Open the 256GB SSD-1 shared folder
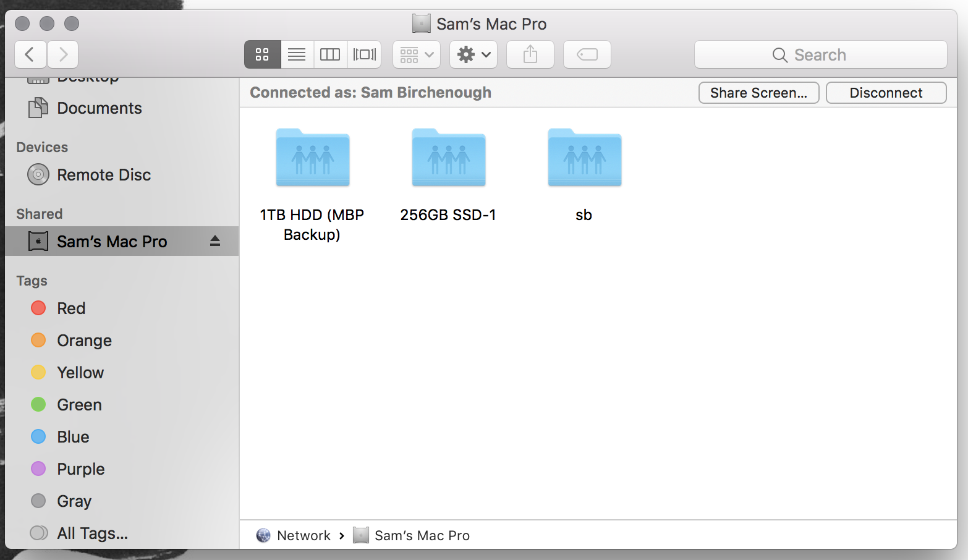Viewport: 968px width, 560px height. (x=449, y=157)
